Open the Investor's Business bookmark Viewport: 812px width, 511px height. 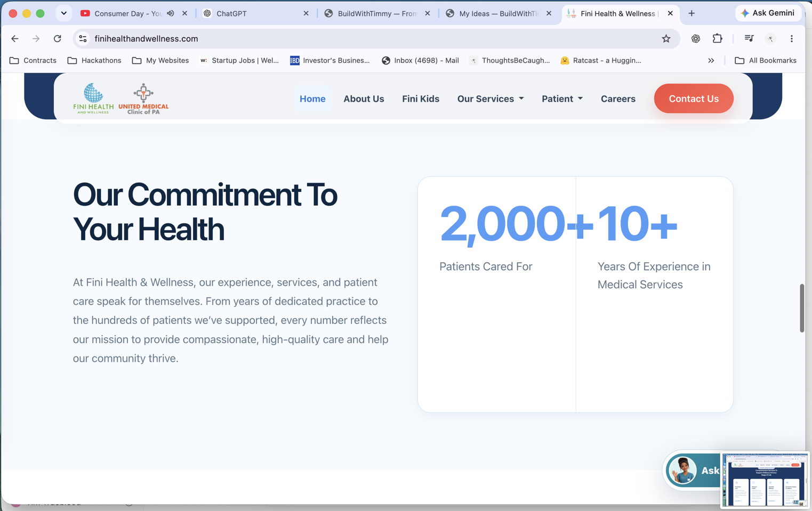coord(329,61)
